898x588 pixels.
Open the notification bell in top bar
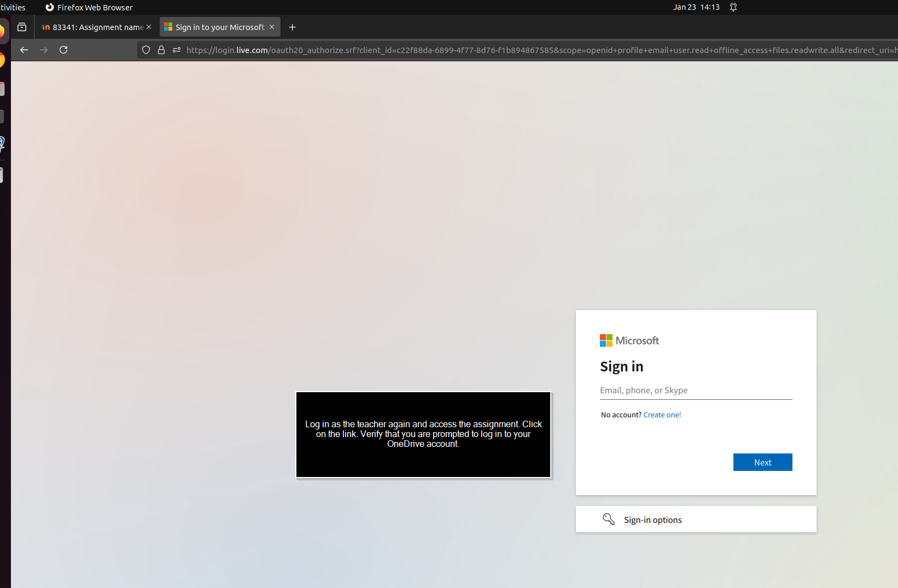(733, 7)
